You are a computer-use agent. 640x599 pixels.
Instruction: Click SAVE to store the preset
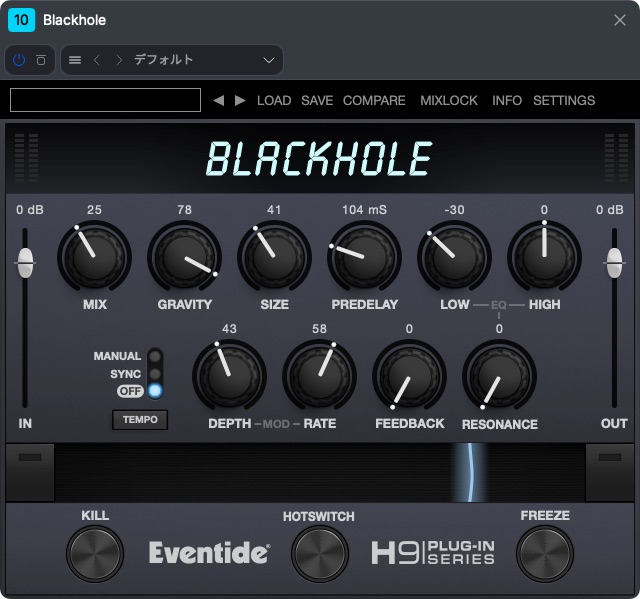click(x=317, y=100)
